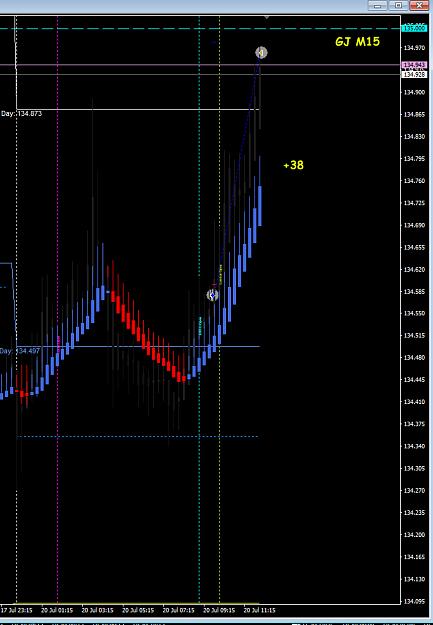This screenshot has height=625, width=433.
Task: Click the 134.970 price axis value
Action: click(414, 48)
